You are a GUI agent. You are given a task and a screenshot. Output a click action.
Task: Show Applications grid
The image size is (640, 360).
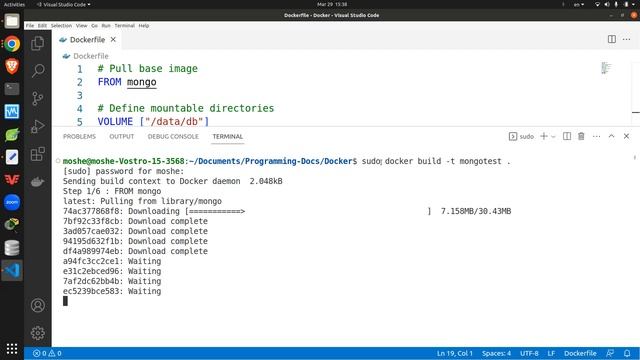(x=12, y=349)
